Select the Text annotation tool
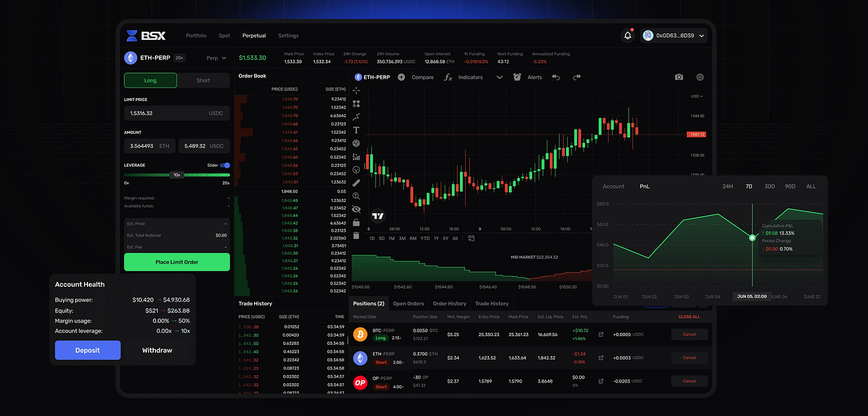 point(356,130)
